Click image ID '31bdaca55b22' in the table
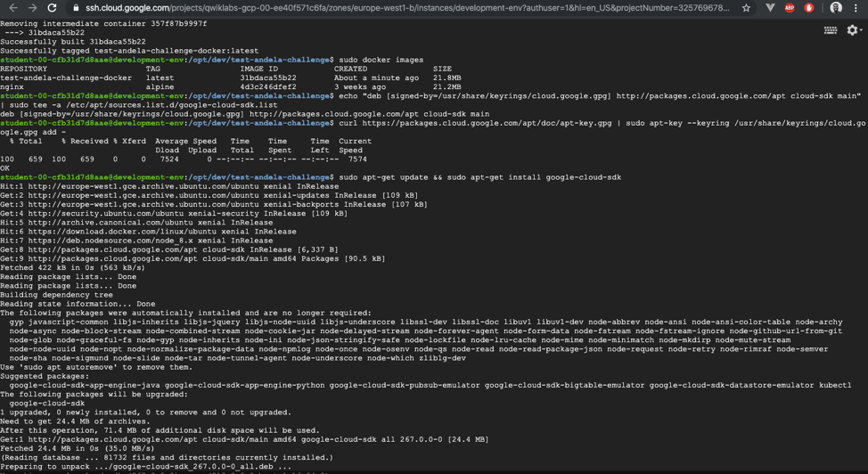The width and height of the screenshot is (868, 474). pos(268,78)
